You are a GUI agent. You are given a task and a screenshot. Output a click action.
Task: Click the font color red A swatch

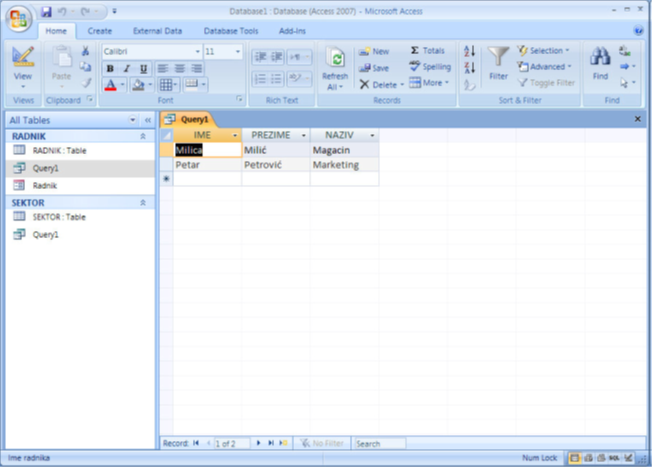coord(111,85)
